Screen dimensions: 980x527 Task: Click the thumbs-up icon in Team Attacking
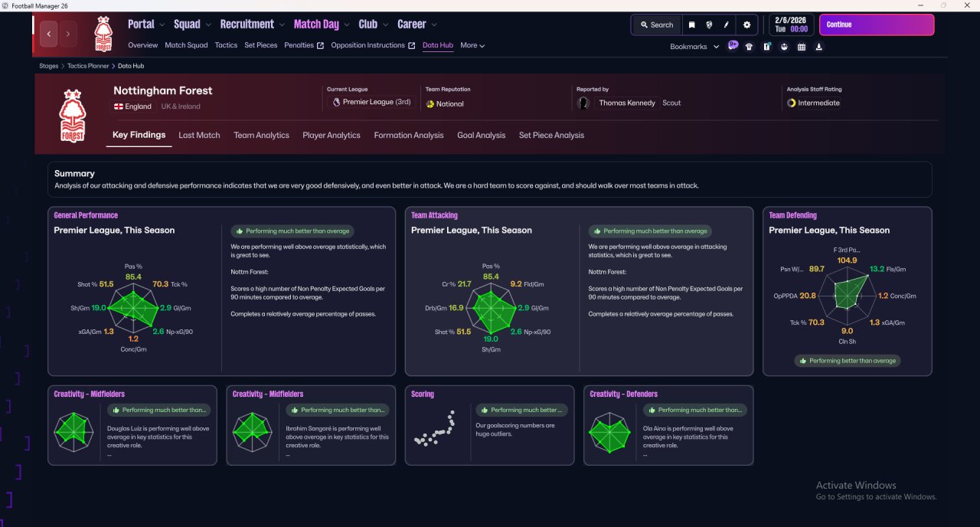(x=597, y=231)
